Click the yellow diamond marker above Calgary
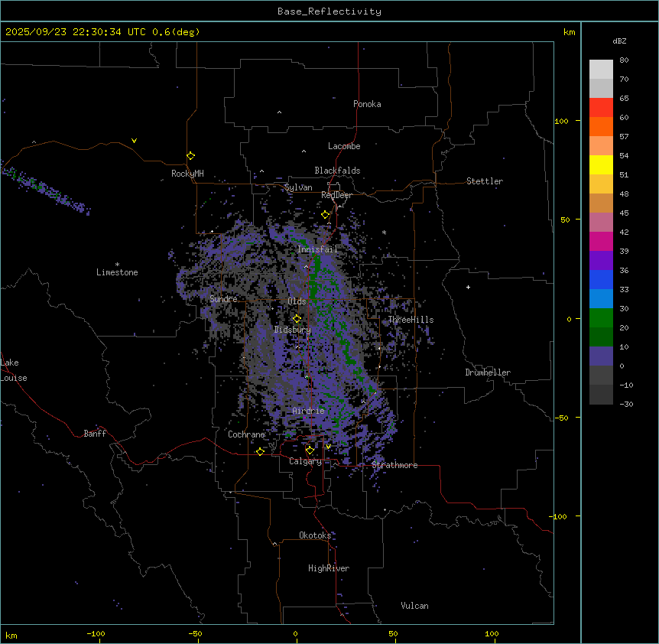Screen dimensions: 659x644 310,450
